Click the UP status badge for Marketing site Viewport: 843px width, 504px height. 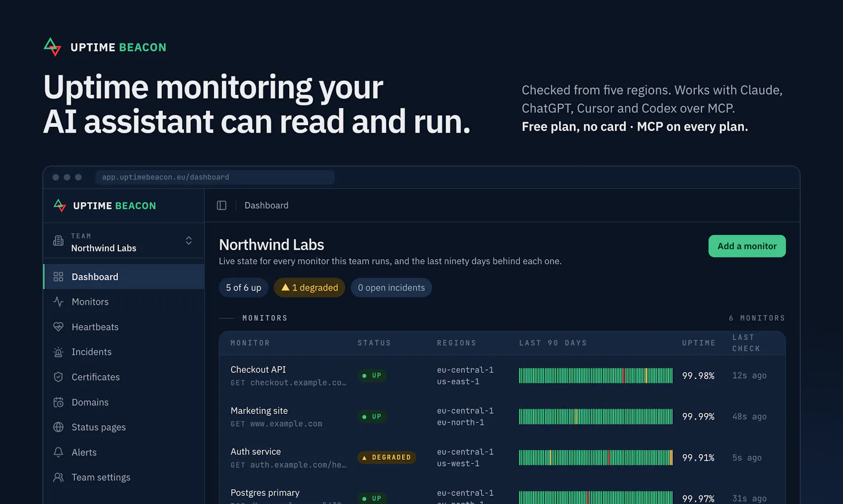tap(372, 417)
